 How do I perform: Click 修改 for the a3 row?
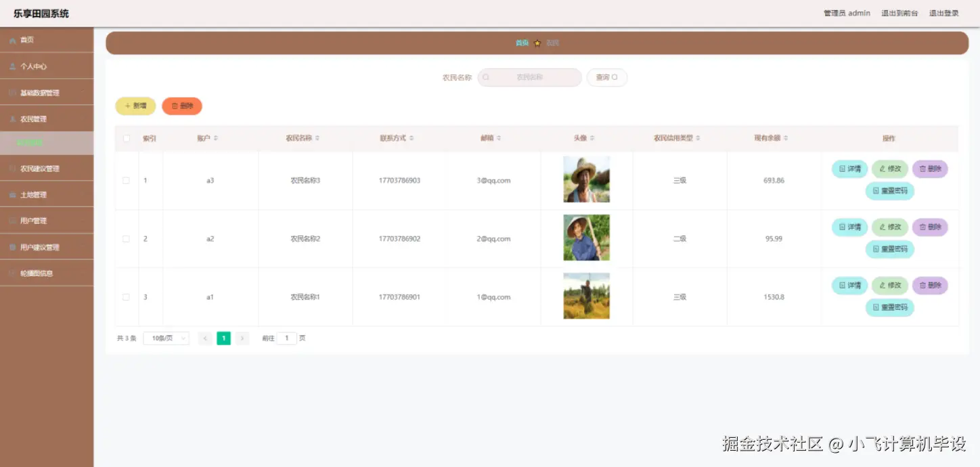tap(890, 169)
